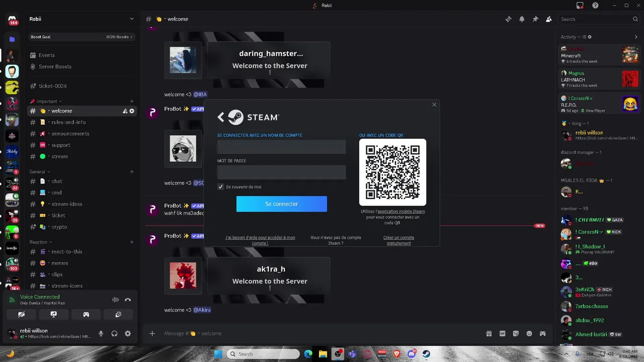Open the chat channel
The image size is (644, 362).
click(82, 181)
